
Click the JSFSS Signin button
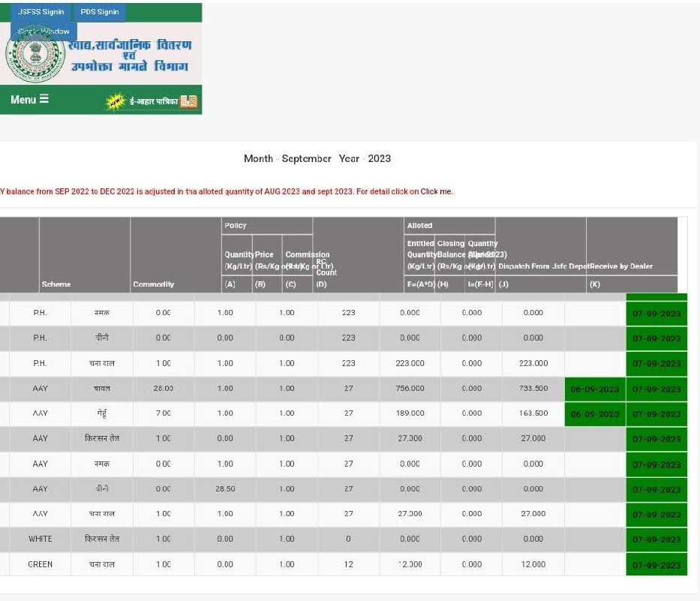tap(41, 12)
